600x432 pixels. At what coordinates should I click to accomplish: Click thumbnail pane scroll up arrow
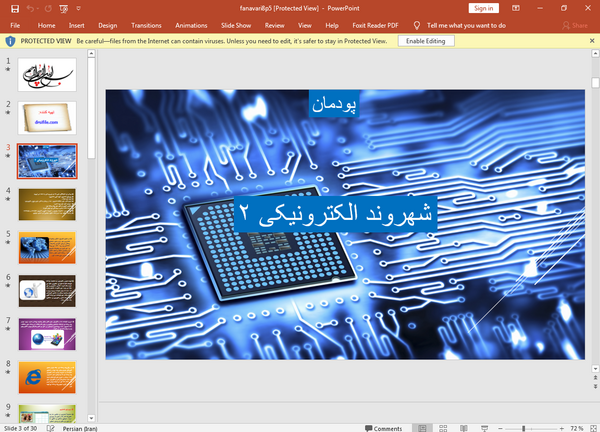point(91,54)
